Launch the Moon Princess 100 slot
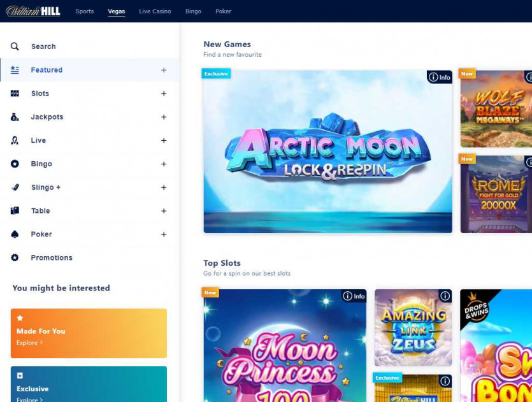Image resolution: width=532 pixels, height=402 pixels. [285, 345]
